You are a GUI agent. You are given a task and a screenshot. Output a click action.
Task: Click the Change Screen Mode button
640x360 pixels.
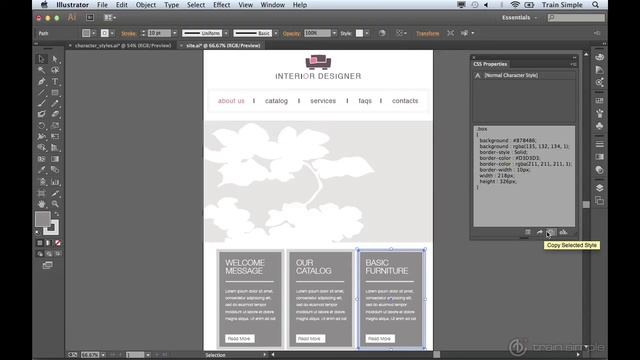47,265
